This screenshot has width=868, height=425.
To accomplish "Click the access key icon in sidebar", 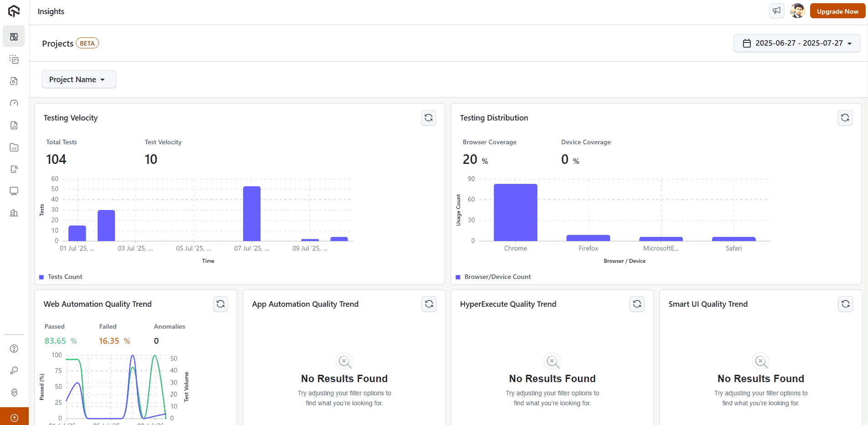I will pos(14,370).
